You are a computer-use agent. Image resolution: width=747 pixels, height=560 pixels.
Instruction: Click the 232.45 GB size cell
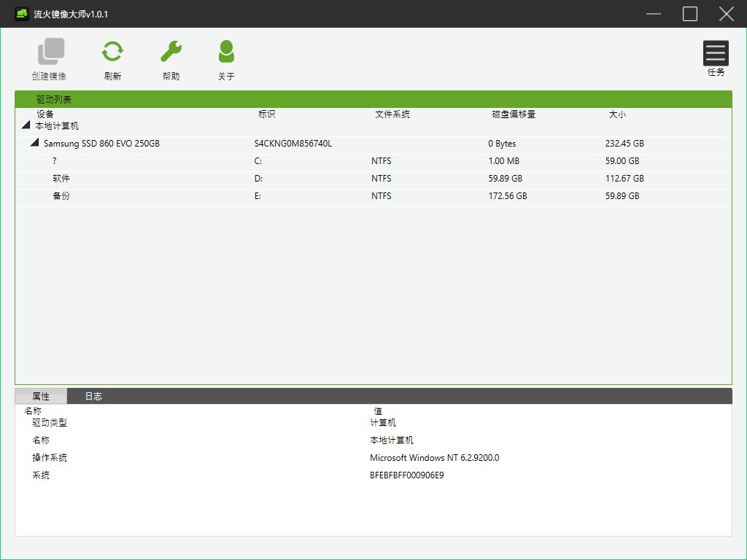624,144
